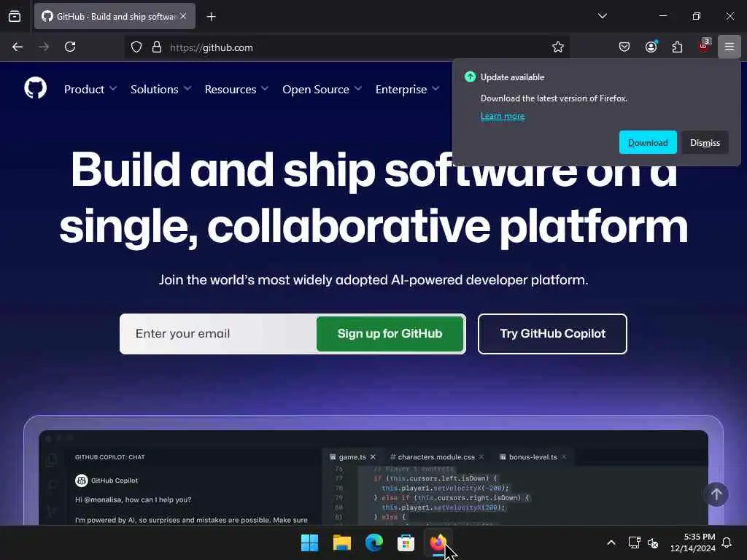Click 'GITHUB COPILOT: CHAT' panel heading

point(109,457)
